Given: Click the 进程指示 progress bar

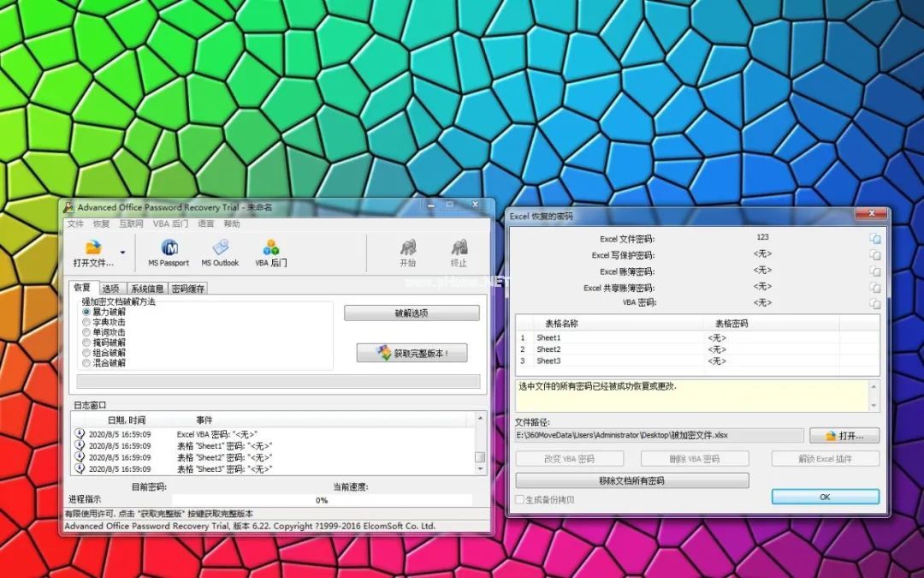Looking at the screenshot, I should pos(322,500).
